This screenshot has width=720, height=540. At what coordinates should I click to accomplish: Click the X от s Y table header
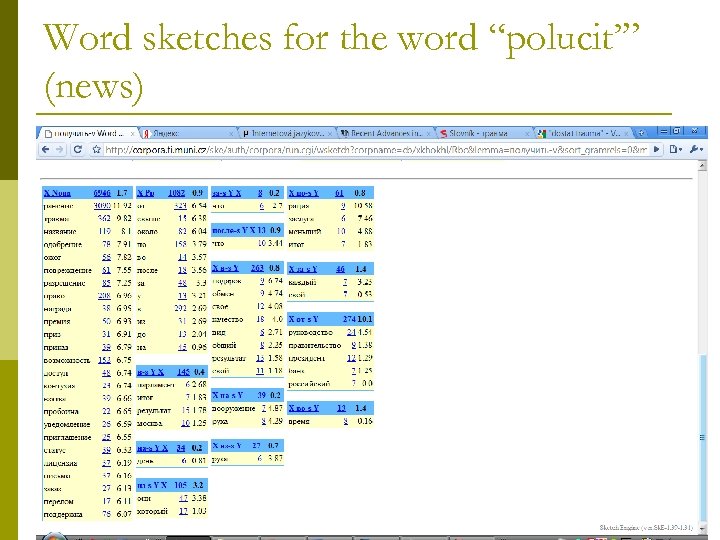point(331,319)
